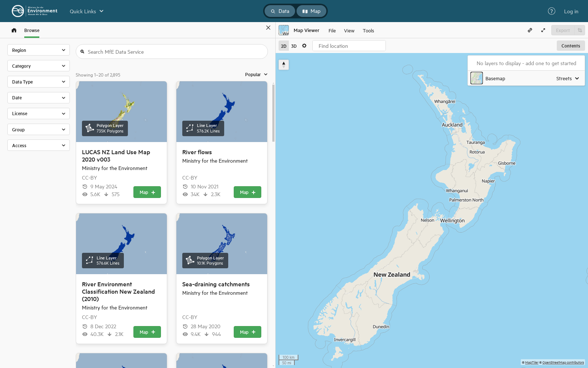
Task: Switch to Data view toggle
Action: (280, 11)
